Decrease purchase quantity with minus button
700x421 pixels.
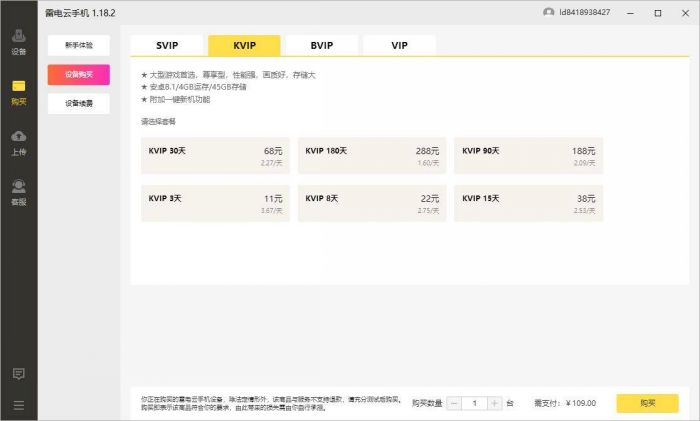[455, 403]
